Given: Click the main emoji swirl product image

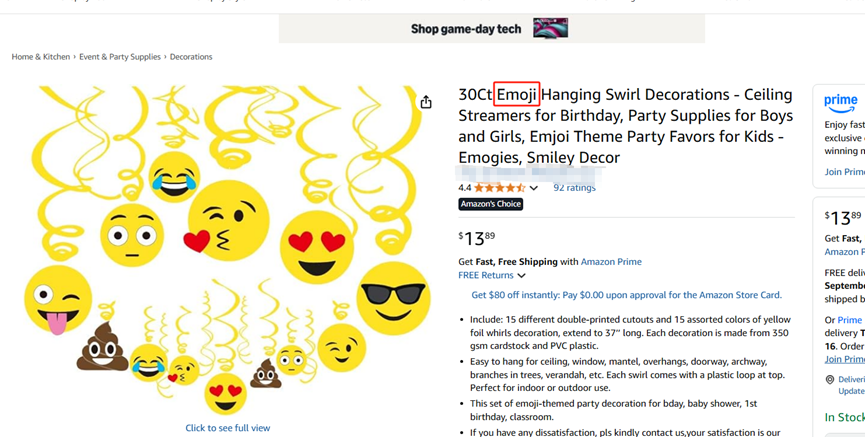Looking at the screenshot, I should [228, 250].
